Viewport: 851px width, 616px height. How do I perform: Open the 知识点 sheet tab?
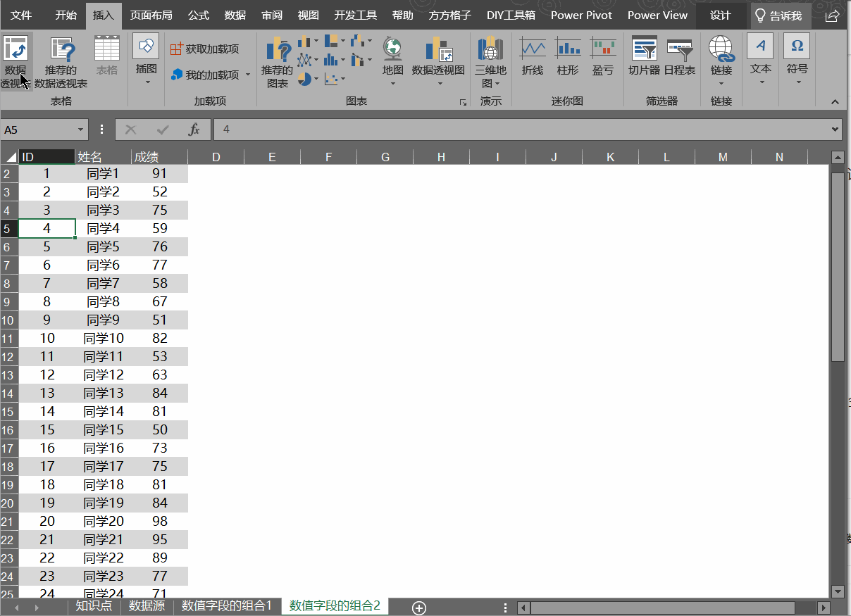pos(94,606)
